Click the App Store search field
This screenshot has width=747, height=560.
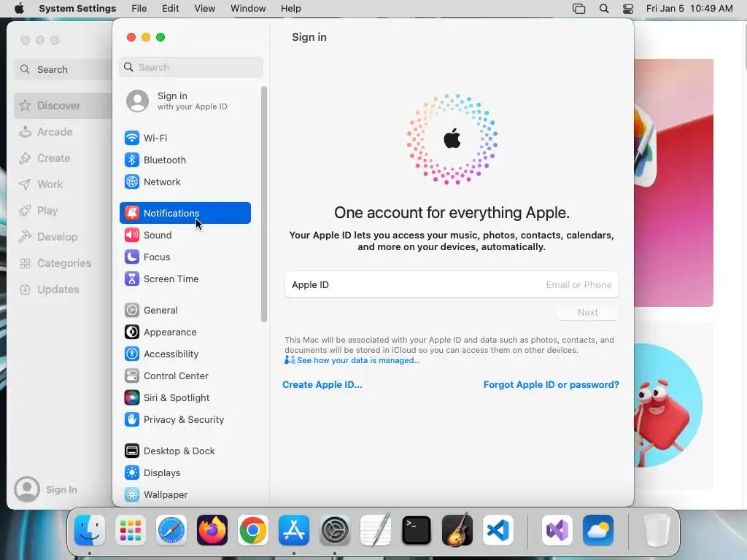tap(63, 69)
